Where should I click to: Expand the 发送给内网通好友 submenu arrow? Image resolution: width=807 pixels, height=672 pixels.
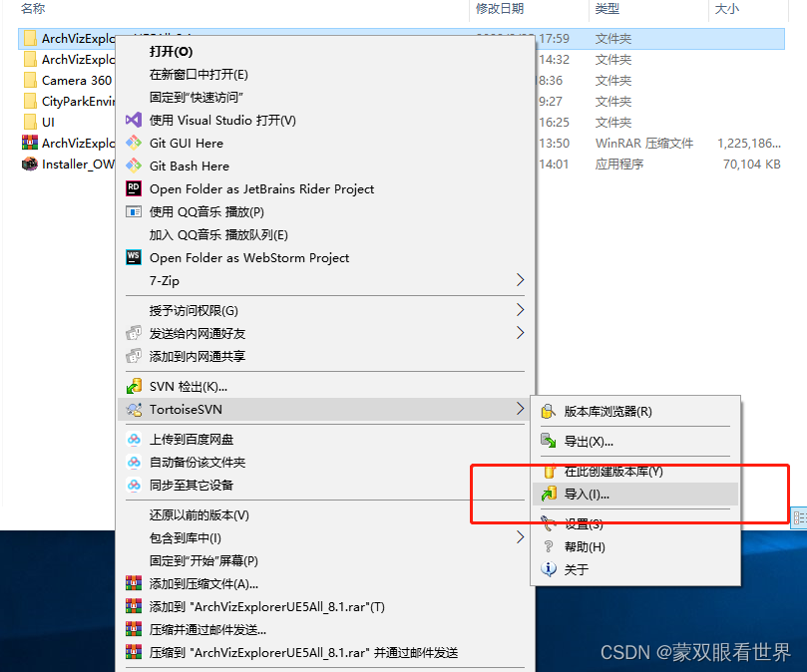point(520,333)
